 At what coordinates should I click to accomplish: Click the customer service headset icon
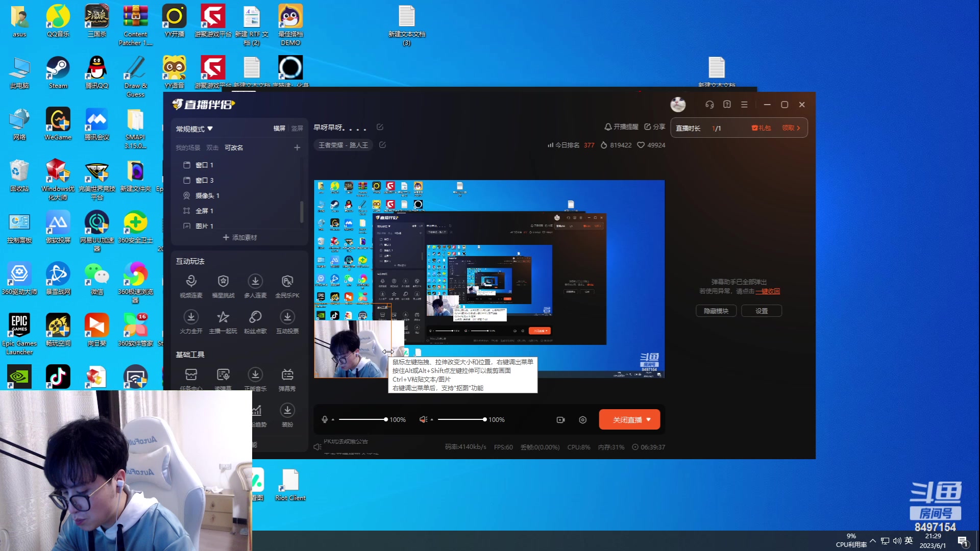click(x=709, y=105)
